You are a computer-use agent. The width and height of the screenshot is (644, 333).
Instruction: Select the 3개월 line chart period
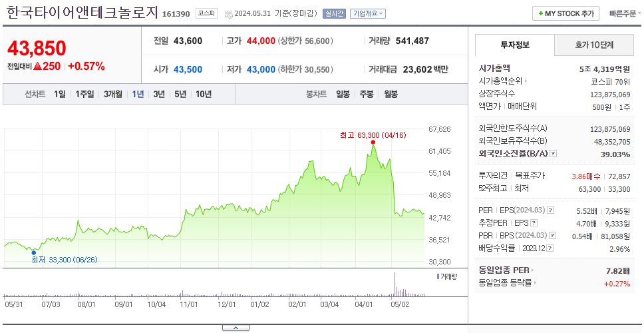point(113,94)
